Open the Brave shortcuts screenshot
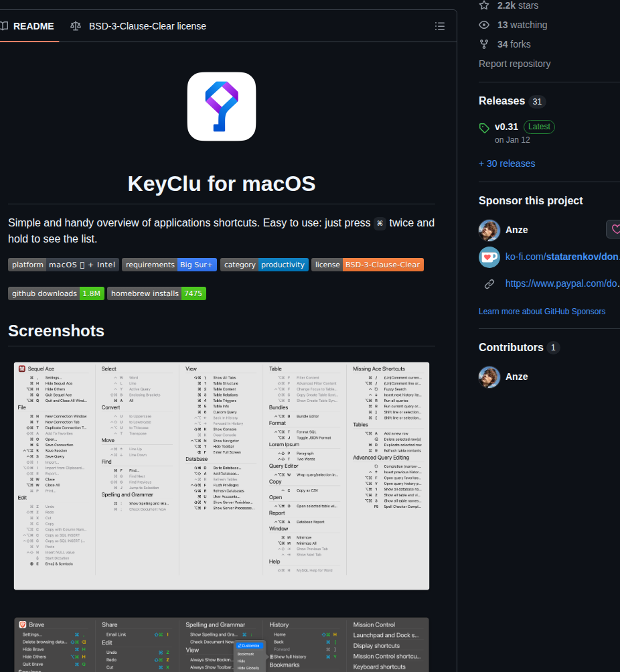Image resolution: width=620 pixels, height=672 pixels. point(222,645)
